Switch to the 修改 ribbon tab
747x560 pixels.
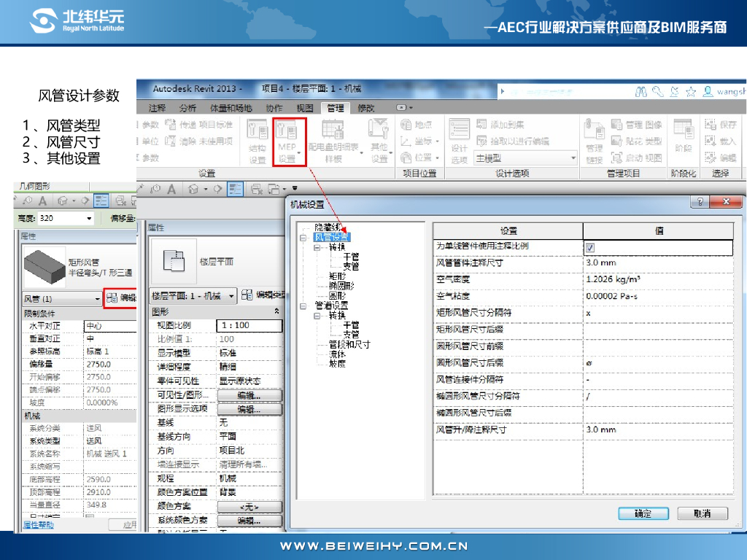coord(366,108)
